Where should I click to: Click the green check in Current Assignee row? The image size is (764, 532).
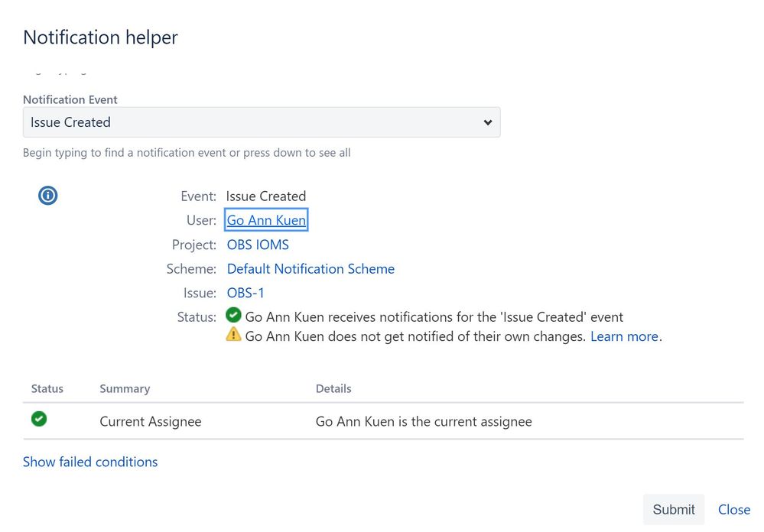click(39, 419)
